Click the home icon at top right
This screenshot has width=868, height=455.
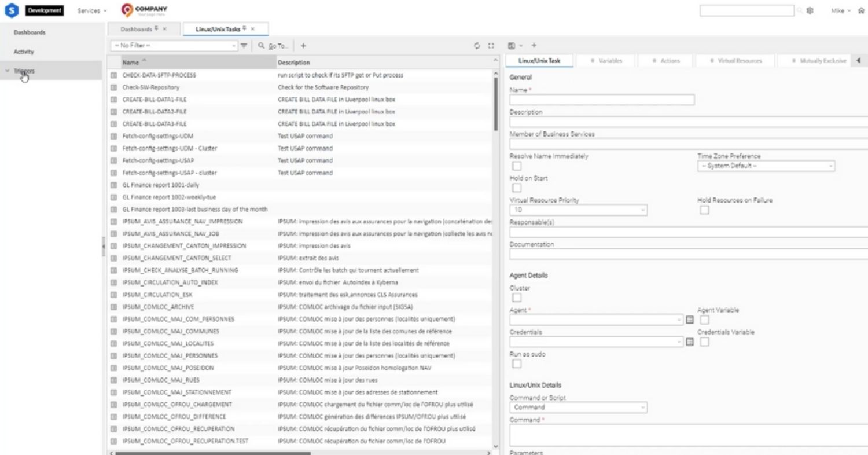pos(862,11)
